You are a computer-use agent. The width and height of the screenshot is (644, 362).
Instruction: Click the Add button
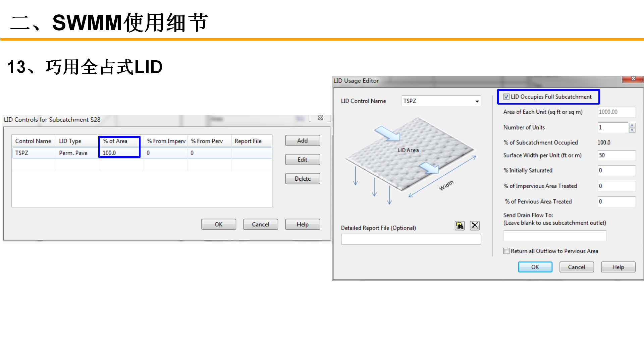pyautogui.click(x=302, y=141)
